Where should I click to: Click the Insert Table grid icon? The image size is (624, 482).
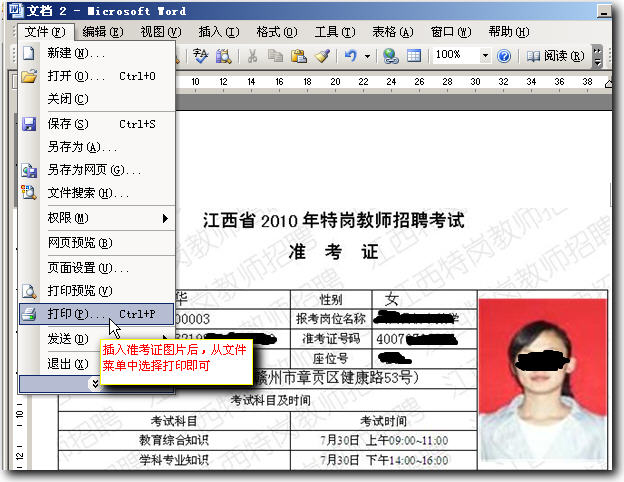(x=413, y=56)
